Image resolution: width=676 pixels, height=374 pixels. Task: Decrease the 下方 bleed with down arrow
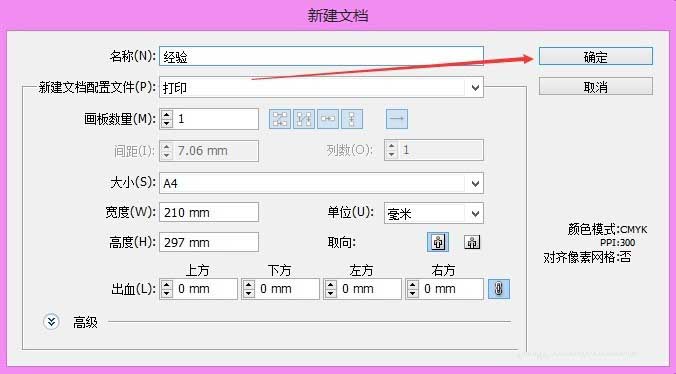[x=248, y=293]
